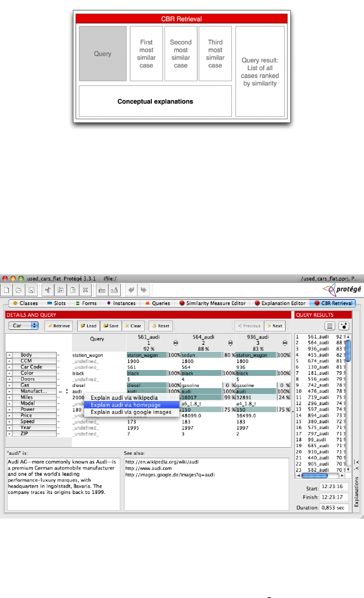
Task: Switch to the Forms tab
Action: 86,303
